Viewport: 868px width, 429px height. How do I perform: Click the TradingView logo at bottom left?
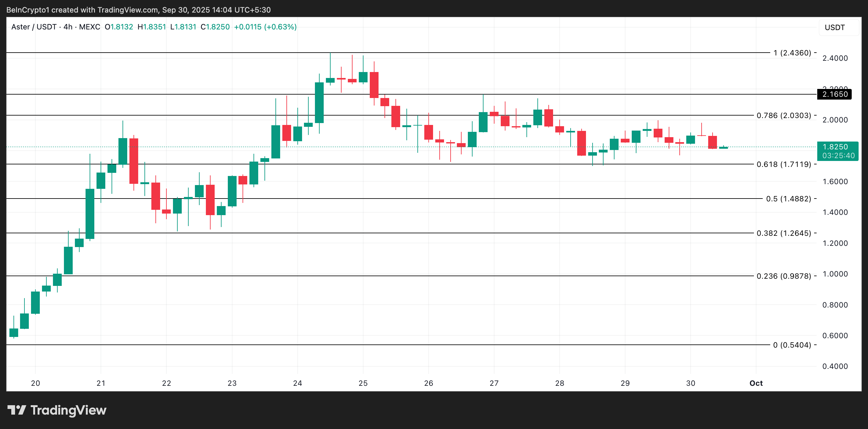pyautogui.click(x=57, y=410)
